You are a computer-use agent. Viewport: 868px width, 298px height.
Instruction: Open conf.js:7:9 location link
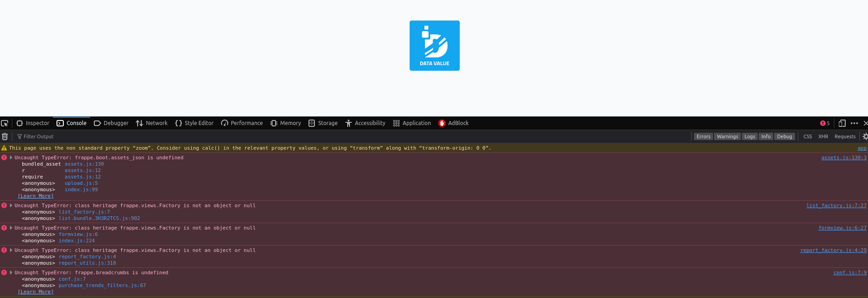click(850, 273)
